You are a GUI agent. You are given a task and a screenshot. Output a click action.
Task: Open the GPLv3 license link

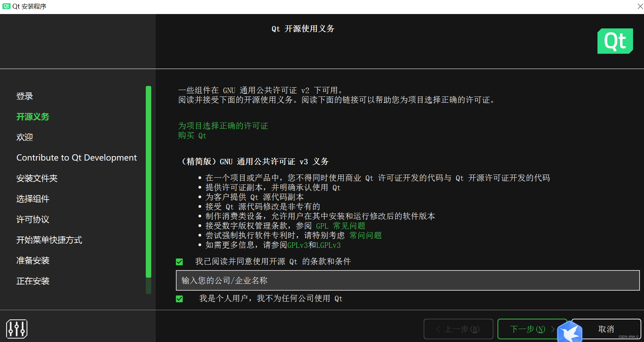(298, 245)
